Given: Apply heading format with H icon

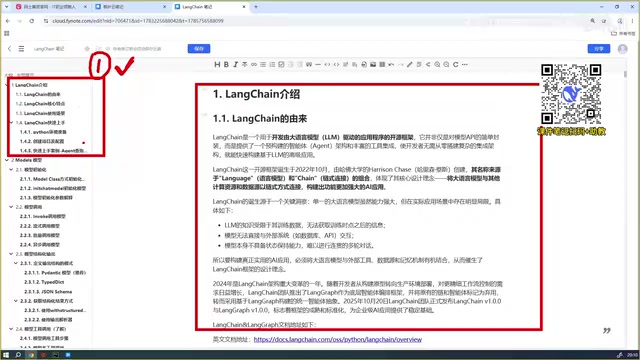Looking at the screenshot, I should [217, 64].
